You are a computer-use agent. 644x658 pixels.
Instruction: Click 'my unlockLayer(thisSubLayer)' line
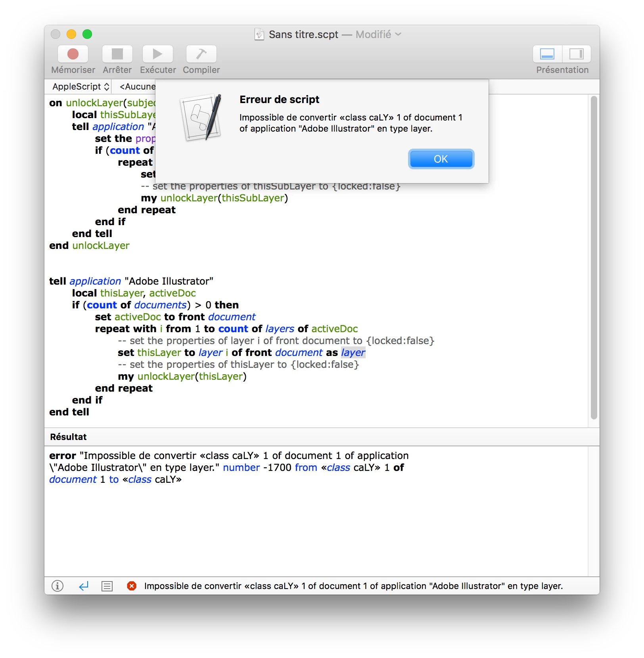point(215,198)
